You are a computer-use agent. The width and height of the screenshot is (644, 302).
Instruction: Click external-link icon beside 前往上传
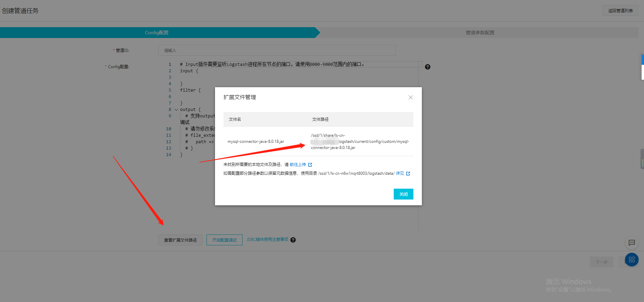(310, 165)
